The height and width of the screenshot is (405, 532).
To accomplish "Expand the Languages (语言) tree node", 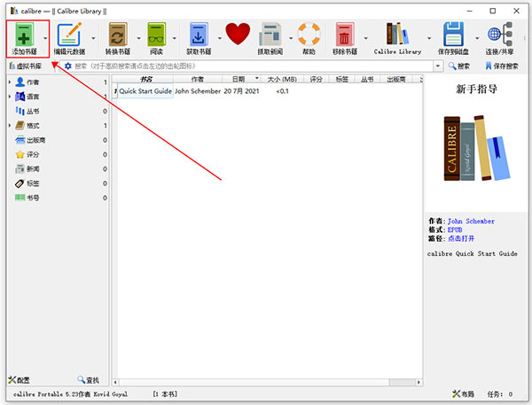I will tap(10, 97).
